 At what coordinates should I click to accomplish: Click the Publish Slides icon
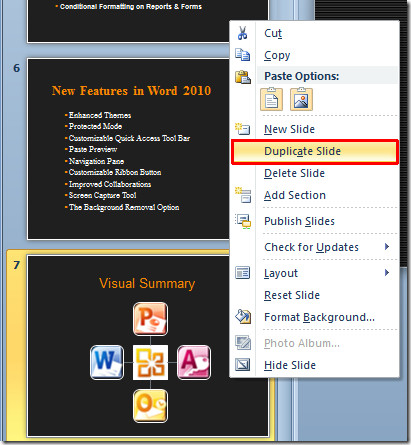point(243,221)
